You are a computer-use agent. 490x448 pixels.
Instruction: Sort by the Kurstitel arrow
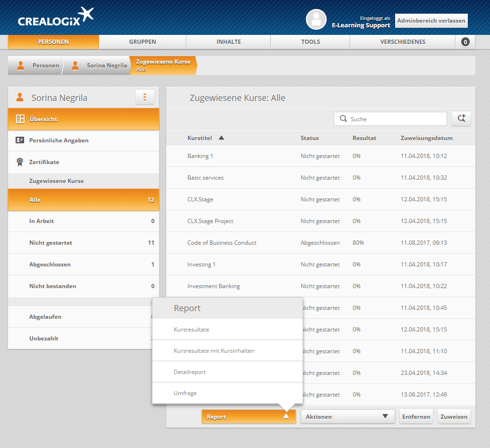(x=221, y=138)
